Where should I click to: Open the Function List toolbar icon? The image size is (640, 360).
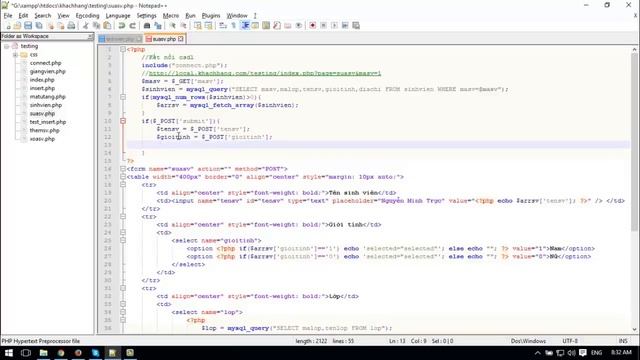(x=277, y=25)
